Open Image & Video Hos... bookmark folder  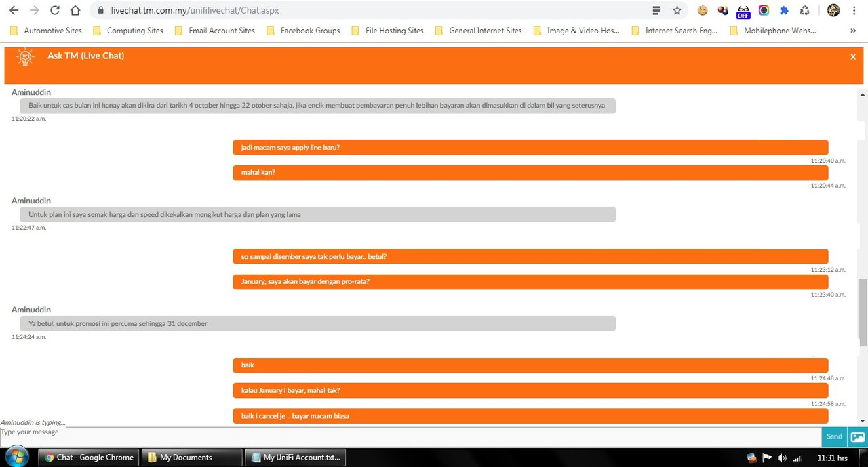tap(577, 31)
